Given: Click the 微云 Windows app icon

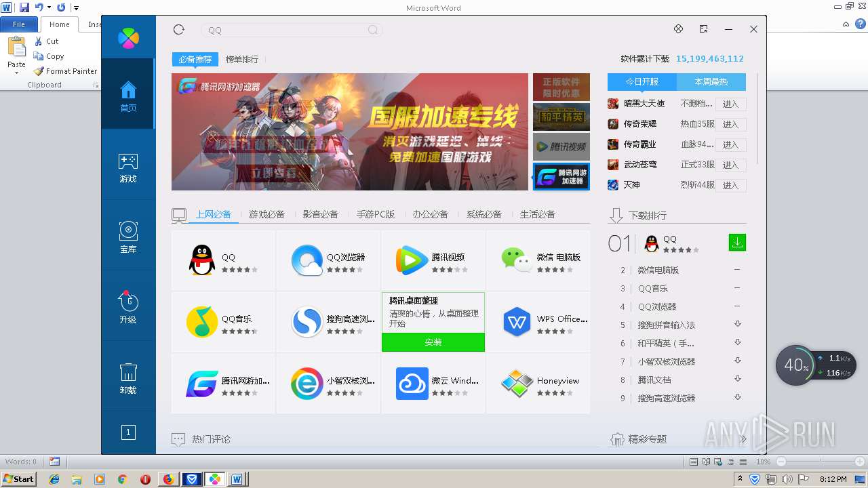Looking at the screenshot, I should [412, 384].
